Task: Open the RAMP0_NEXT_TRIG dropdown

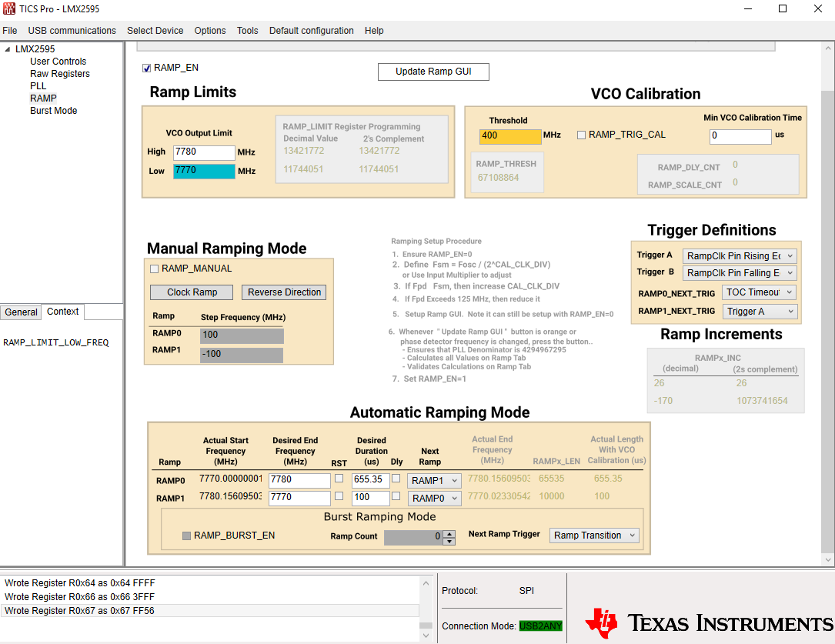Action: tap(759, 292)
